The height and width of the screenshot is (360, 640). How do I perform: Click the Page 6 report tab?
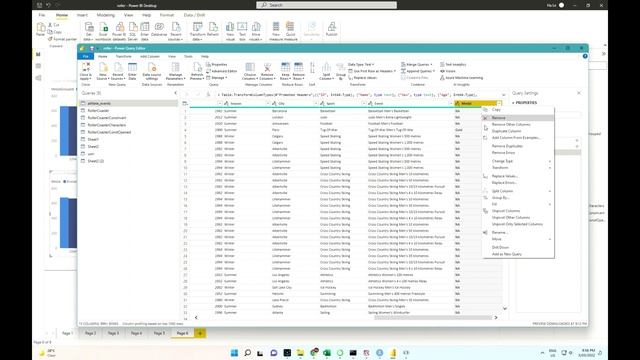coord(182,333)
